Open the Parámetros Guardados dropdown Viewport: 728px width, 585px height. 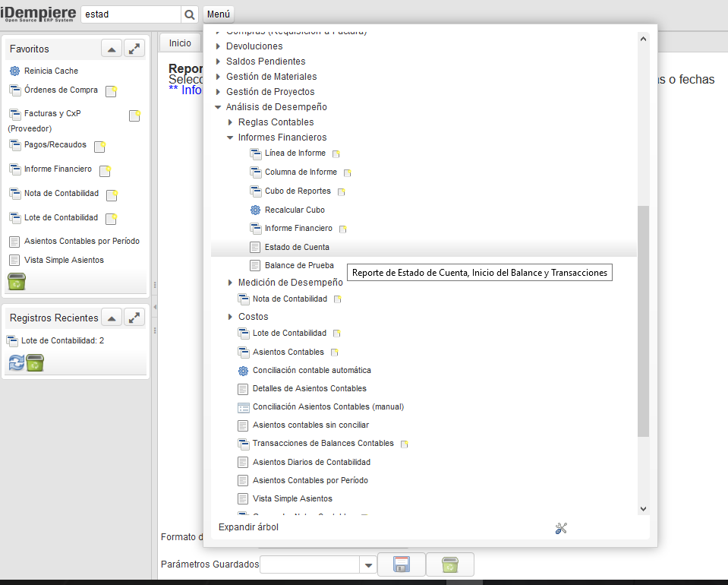[368, 564]
